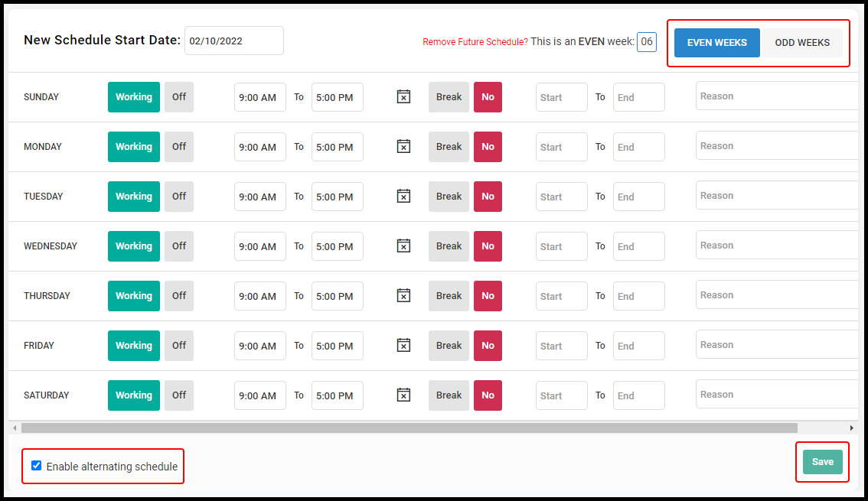This screenshot has width=868, height=501.
Task: Toggle the No break button for Wednesday
Action: 488,246
